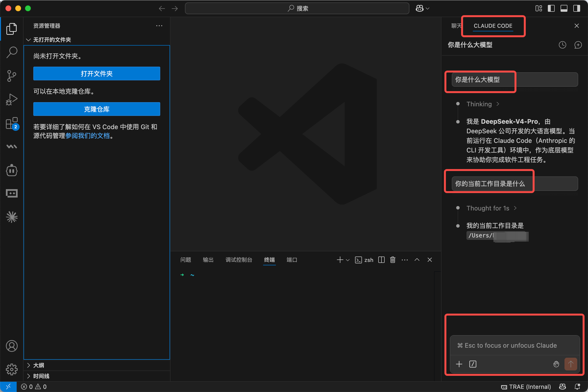
Task: Open the remote window indicator in status bar
Action: [x=8, y=387]
